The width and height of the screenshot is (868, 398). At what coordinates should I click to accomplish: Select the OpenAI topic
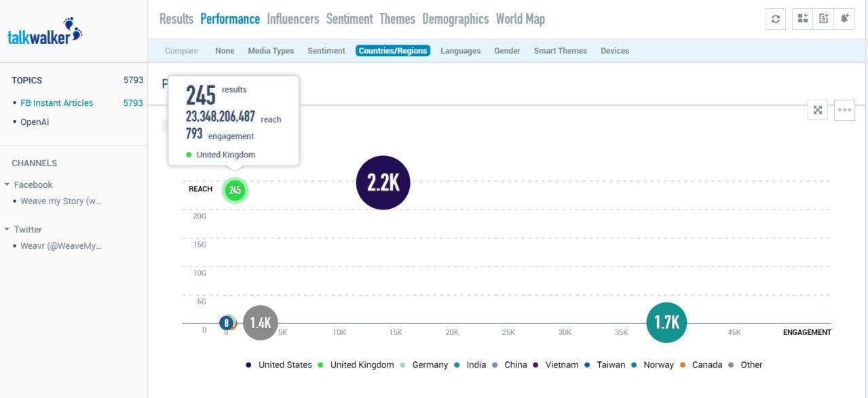click(x=35, y=122)
